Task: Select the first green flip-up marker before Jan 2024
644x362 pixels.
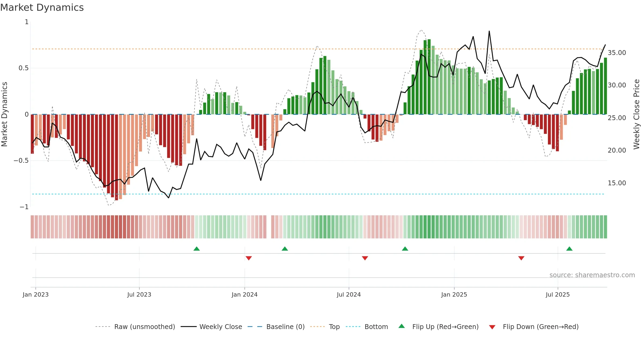Action: pos(197,249)
